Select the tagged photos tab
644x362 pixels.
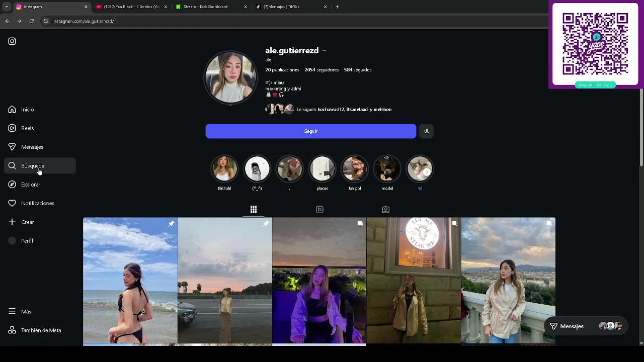[x=385, y=209]
